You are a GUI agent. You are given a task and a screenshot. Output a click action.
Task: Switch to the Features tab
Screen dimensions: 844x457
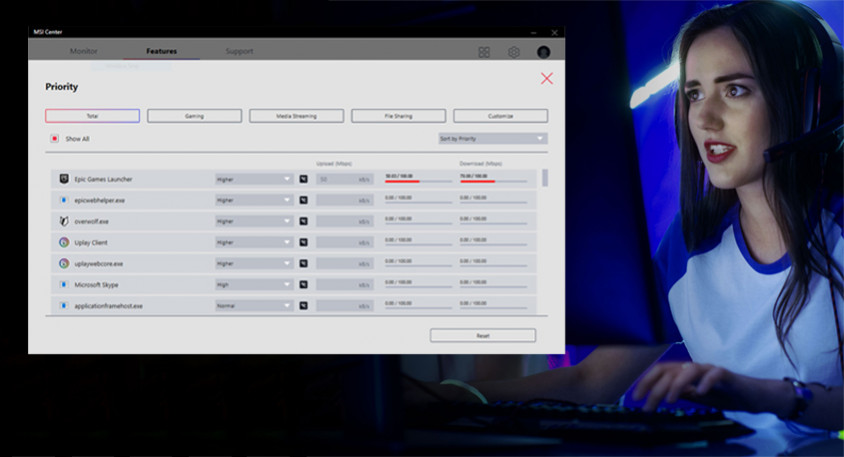[x=161, y=51]
